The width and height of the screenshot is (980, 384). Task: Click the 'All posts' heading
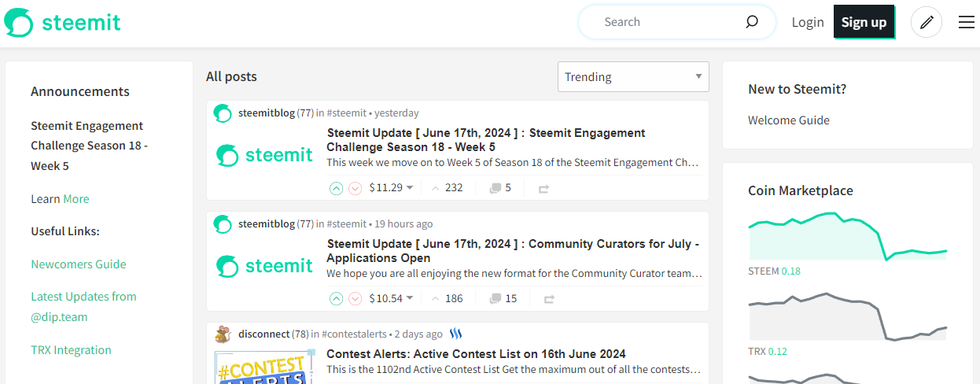[231, 76]
